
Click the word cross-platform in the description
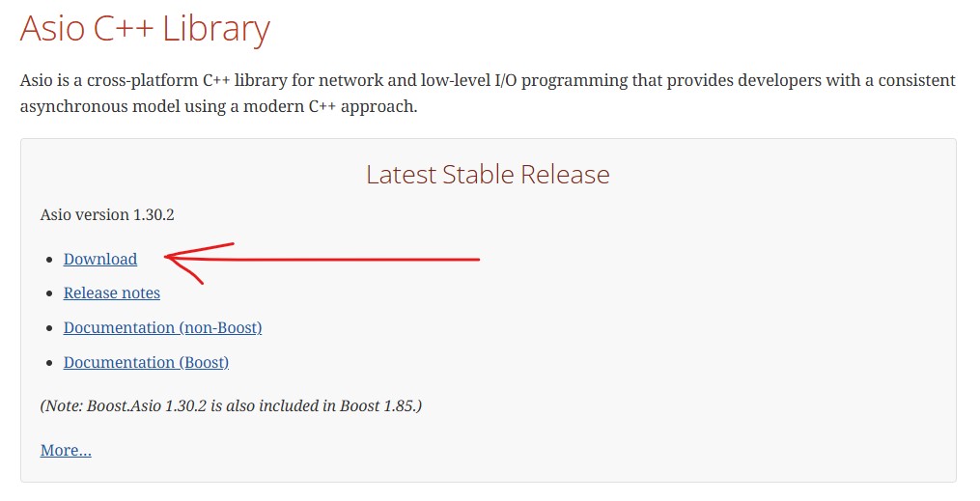pos(143,80)
